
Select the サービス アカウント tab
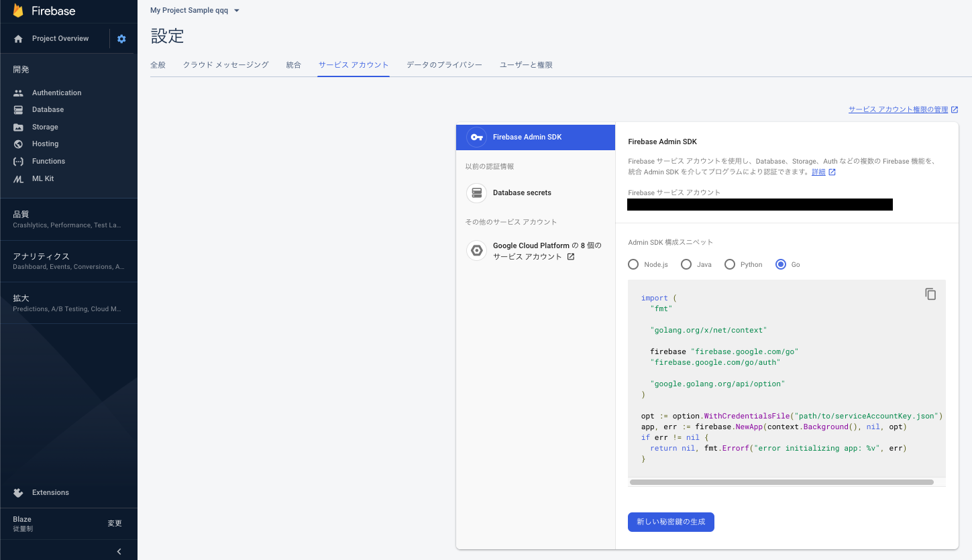click(354, 65)
